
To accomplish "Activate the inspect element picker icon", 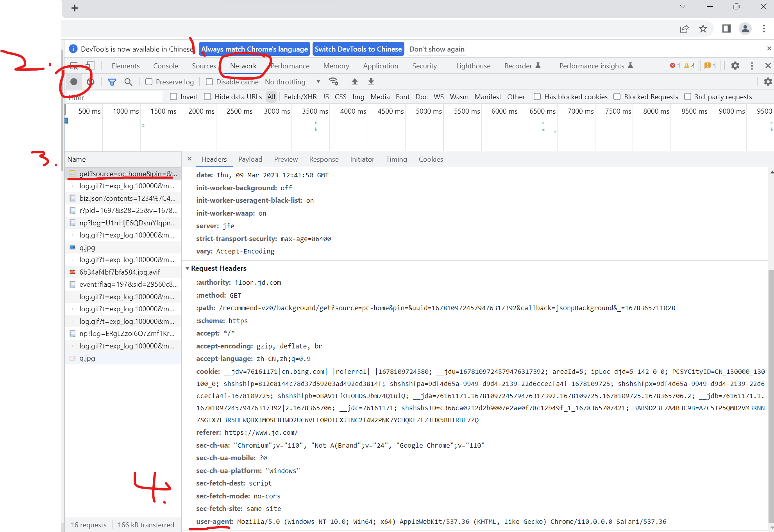I will (74, 66).
